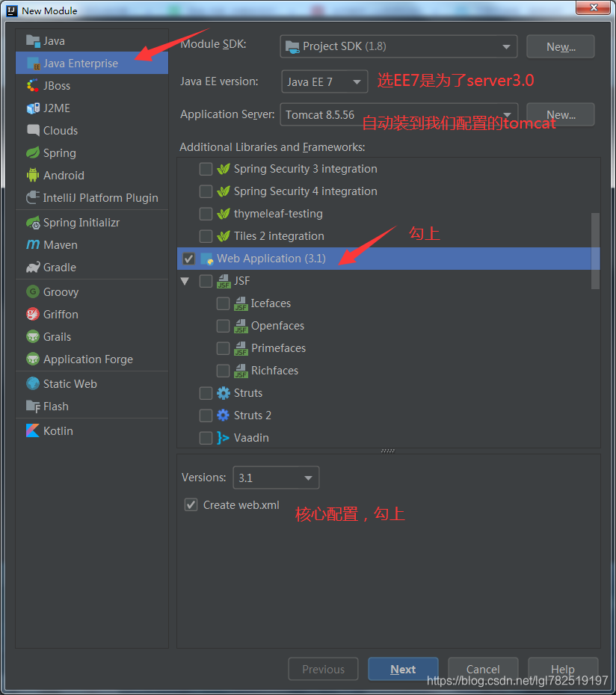Click the Vaadin framework icon
The width and height of the screenshot is (616, 695).
(x=223, y=438)
